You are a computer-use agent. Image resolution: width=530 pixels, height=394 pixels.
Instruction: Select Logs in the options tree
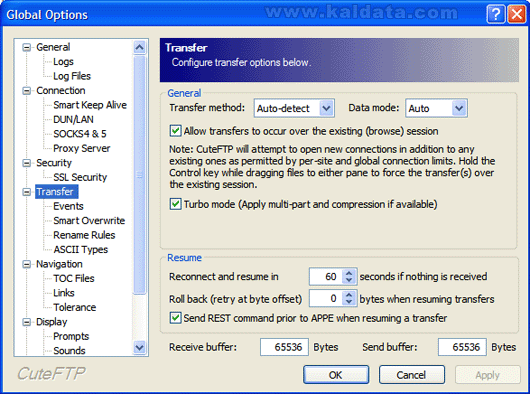tap(63, 61)
